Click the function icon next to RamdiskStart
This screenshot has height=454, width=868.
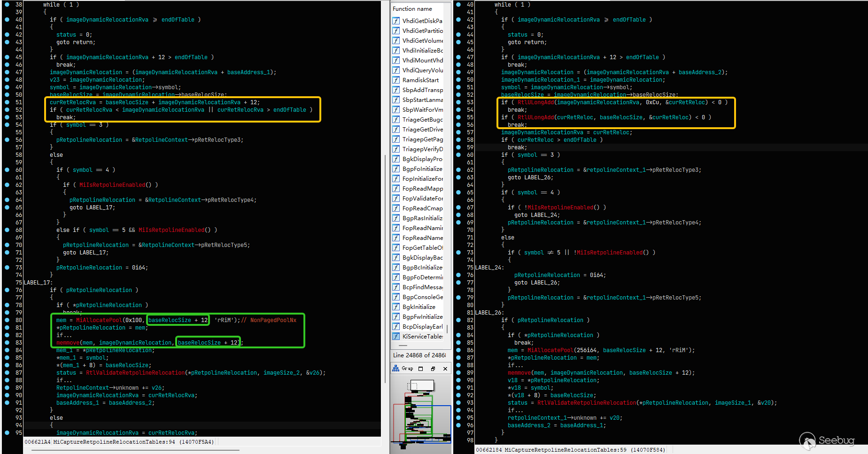pyautogui.click(x=396, y=80)
